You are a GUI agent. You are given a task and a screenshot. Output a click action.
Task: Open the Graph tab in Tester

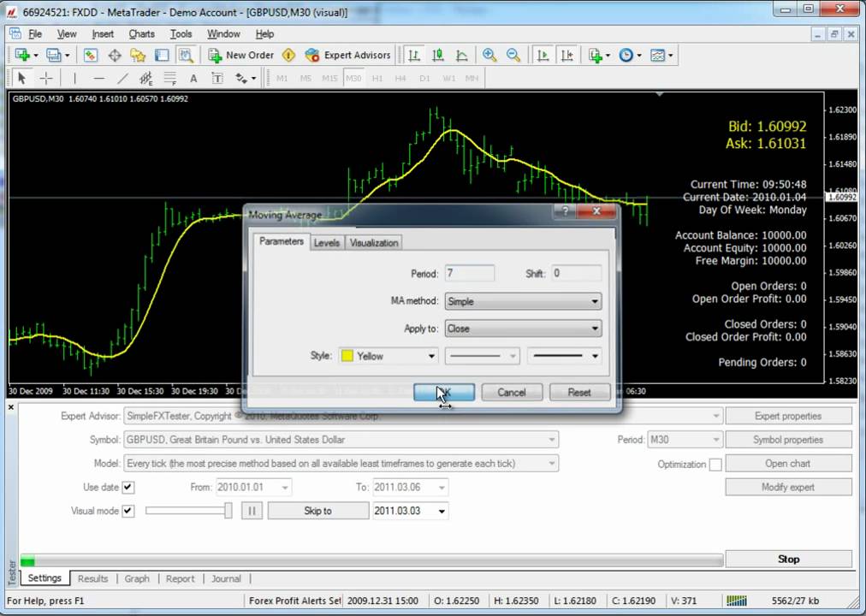[137, 579]
